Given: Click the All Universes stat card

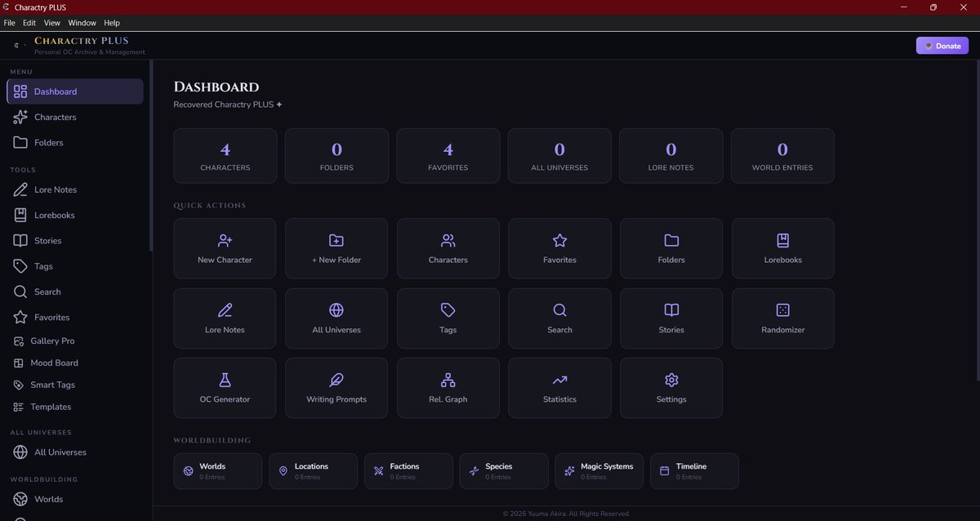Looking at the screenshot, I should (559, 155).
